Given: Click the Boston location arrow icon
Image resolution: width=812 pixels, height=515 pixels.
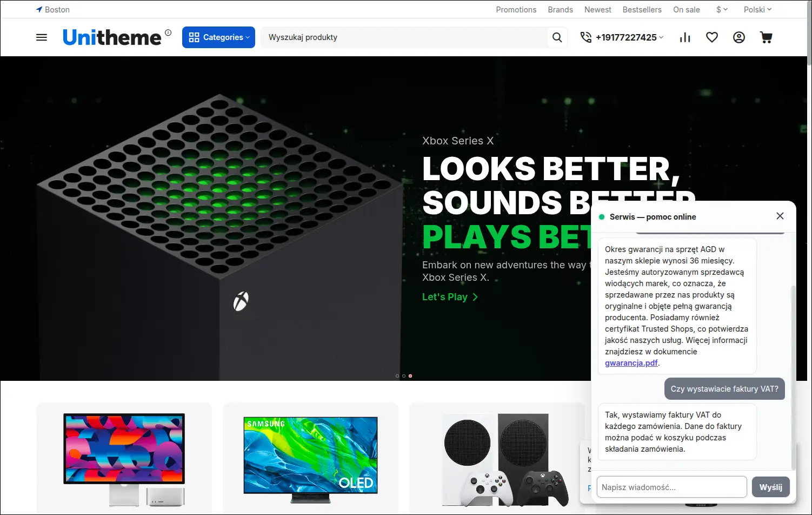Looking at the screenshot, I should point(39,10).
